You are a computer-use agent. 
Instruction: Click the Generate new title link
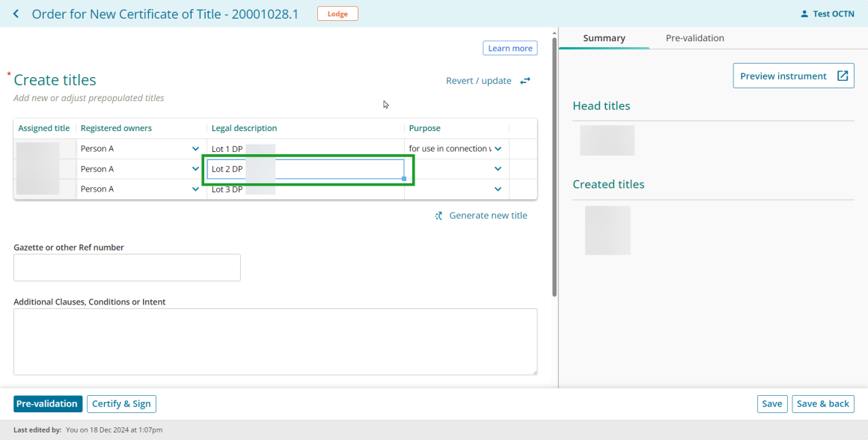pos(488,216)
